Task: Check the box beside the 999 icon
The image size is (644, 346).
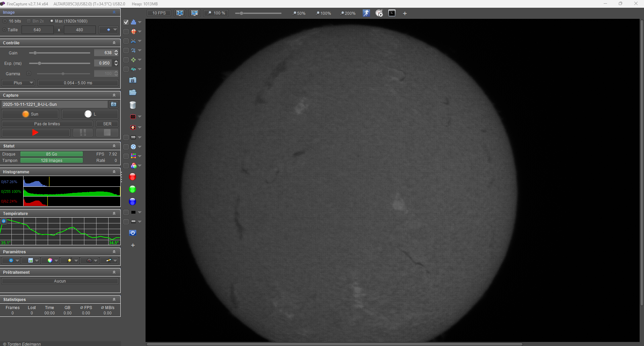Action: point(126,137)
